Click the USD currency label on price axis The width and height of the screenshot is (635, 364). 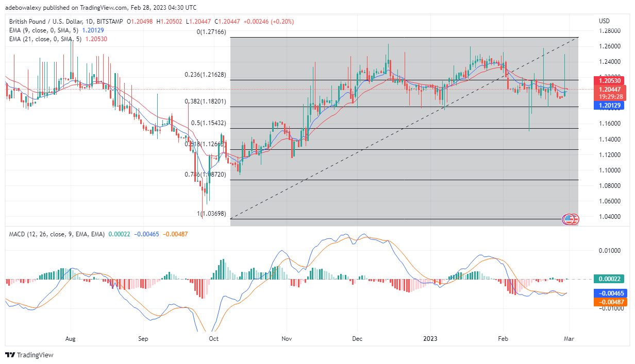tap(604, 21)
